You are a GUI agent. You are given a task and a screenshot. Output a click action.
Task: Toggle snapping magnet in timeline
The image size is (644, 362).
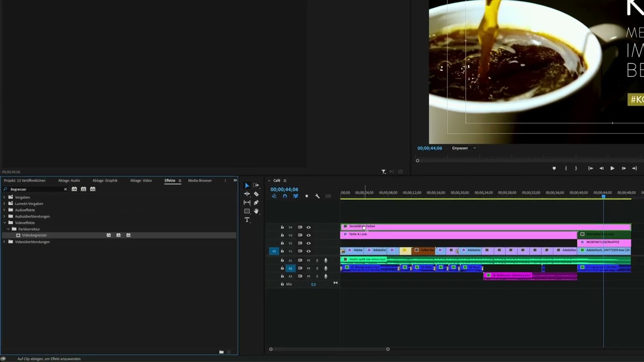[x=285, y=196]
